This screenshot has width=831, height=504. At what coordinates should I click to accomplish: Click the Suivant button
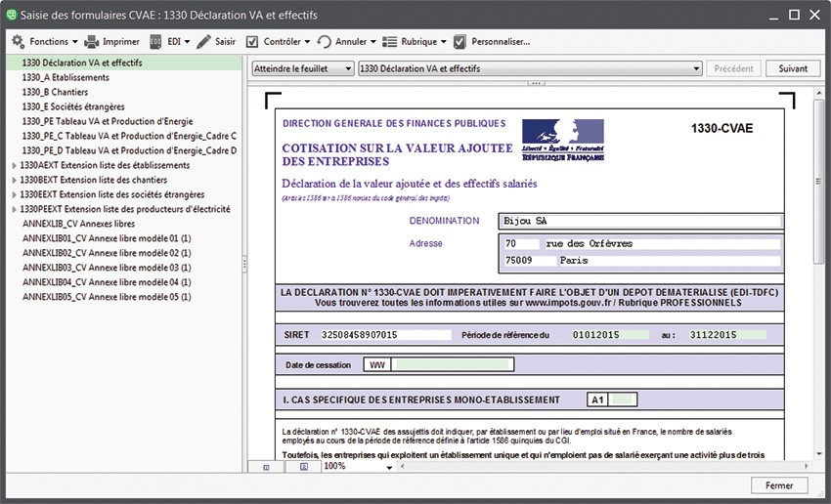793,68
